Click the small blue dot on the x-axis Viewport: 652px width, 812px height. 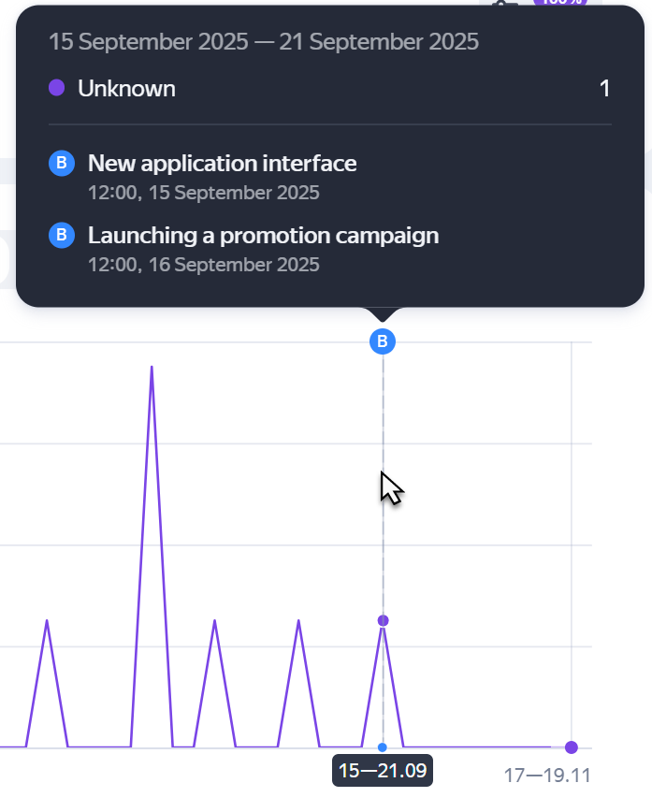tap(383, 747)
